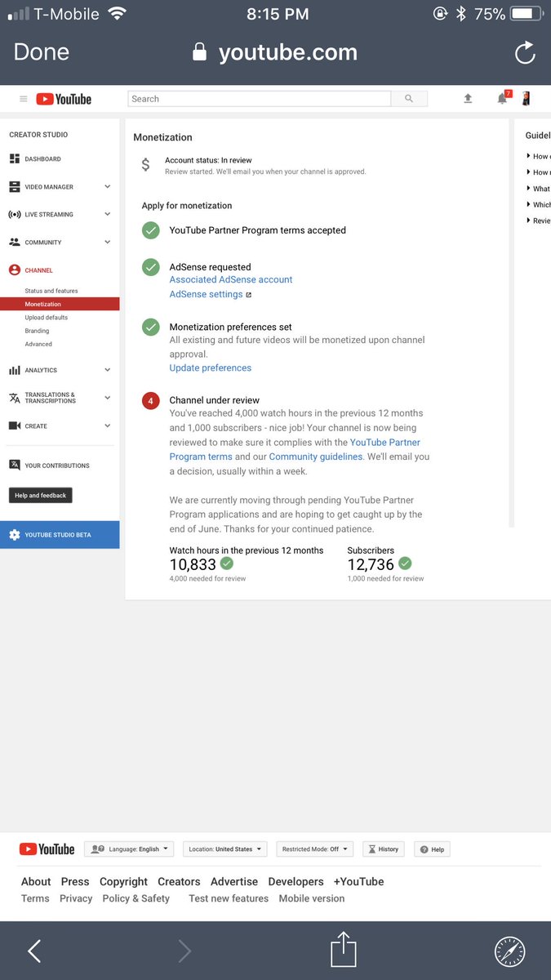This screenshot has width=551, height=980.
Task: Open the Press footer link
Action: click(x=75, y=881)
